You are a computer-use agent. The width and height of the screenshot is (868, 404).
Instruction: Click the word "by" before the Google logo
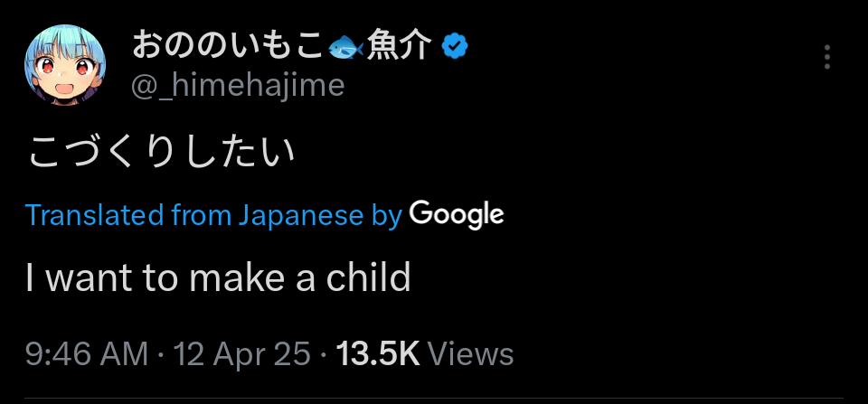386,215
